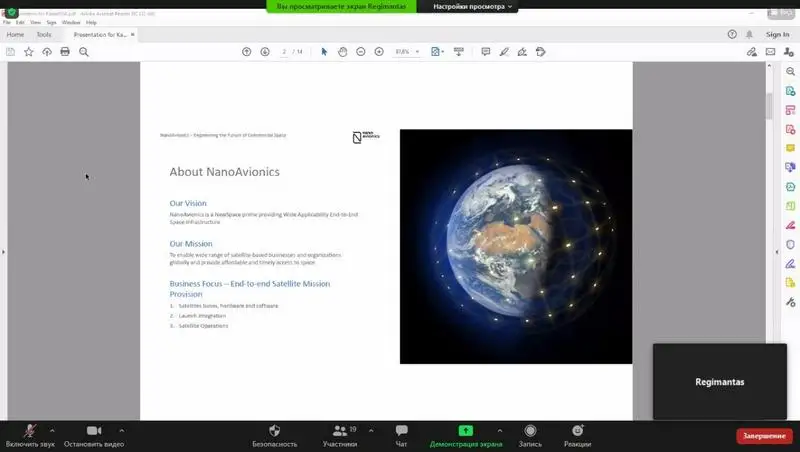Switch to the Tools tab
800x452 pixels.
click(44, 34)
